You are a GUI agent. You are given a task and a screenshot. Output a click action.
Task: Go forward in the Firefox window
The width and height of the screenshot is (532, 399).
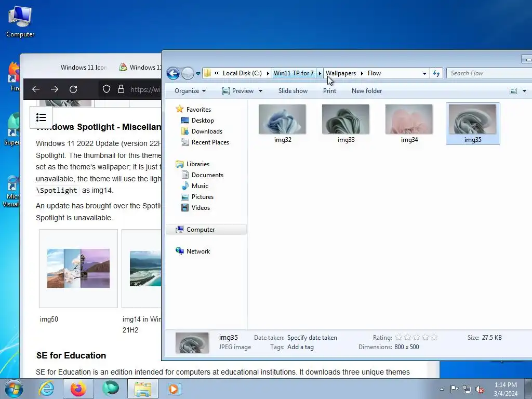(x=54, y=89)
